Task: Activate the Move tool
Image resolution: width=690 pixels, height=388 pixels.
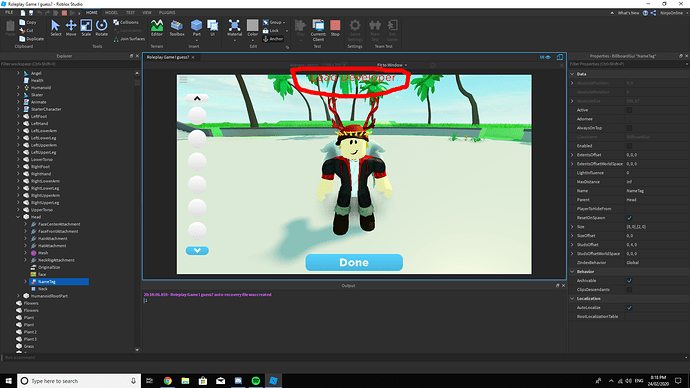Action: (71, 28)
